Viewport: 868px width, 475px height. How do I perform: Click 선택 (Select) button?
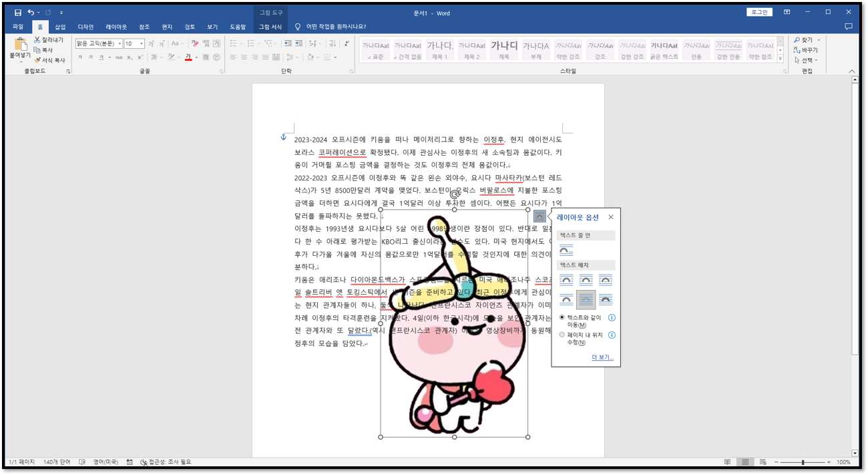[807, 60]
